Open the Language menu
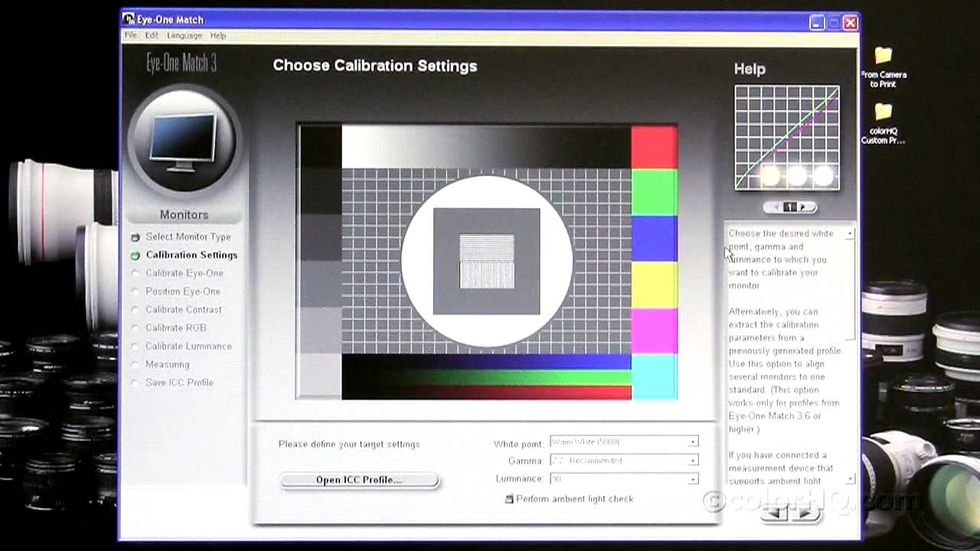 [x=185, y=35]
